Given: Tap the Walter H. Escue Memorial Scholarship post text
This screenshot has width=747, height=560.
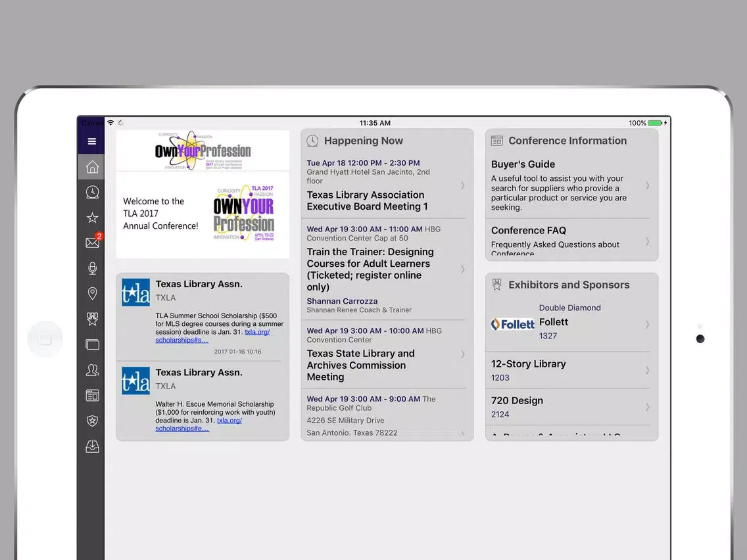Looking at the screenshot, I should click(215, 416).
